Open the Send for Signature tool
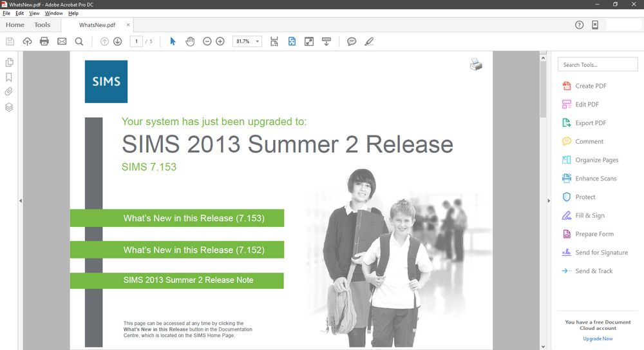Image resolution: width=644 pixels, height=350 pixels. [x=594, y=253]
